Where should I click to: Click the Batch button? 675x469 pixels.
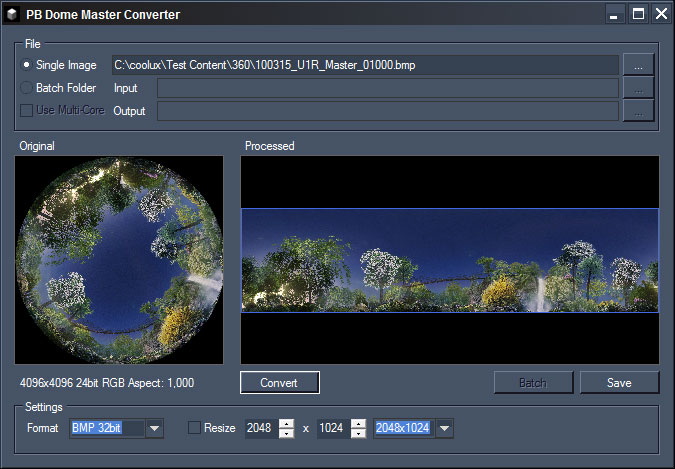click(x=534, y=382)
